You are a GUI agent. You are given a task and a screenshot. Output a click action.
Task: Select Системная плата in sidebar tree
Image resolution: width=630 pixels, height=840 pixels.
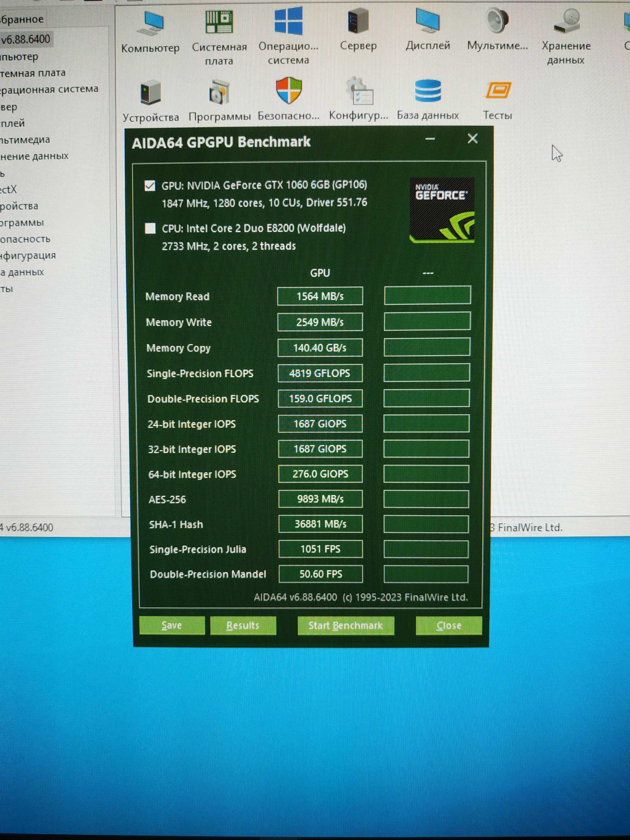[x=33, y=73]
